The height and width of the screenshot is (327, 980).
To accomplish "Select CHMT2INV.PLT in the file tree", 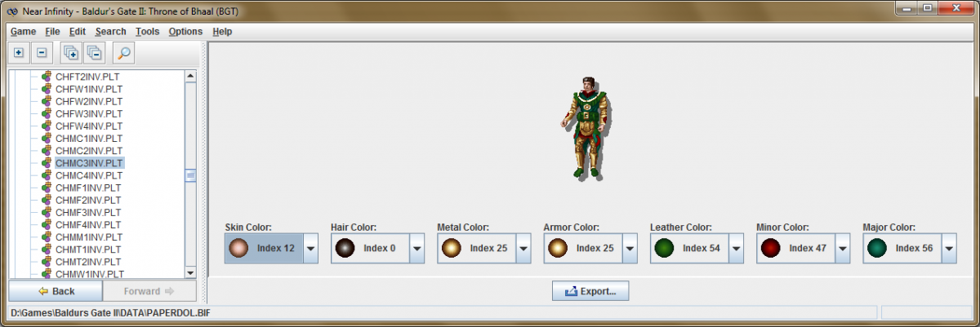I will (88, 262).
